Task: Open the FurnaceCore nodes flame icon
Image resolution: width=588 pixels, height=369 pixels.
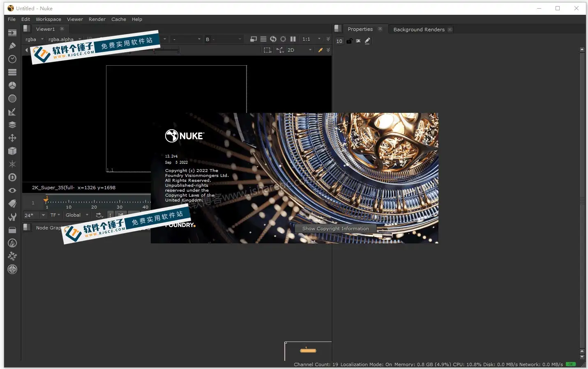Action: coord(12,243)
